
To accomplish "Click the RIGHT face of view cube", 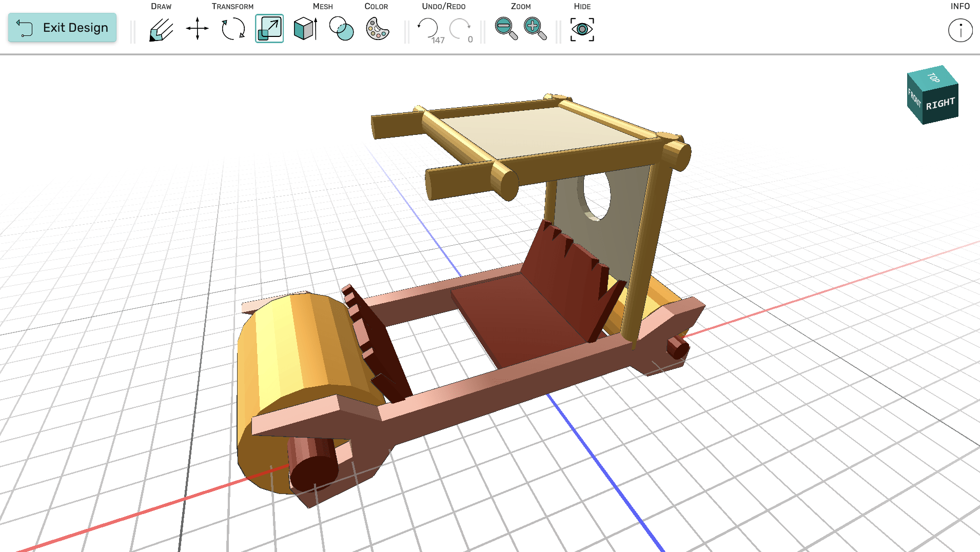I will (940, 105).
